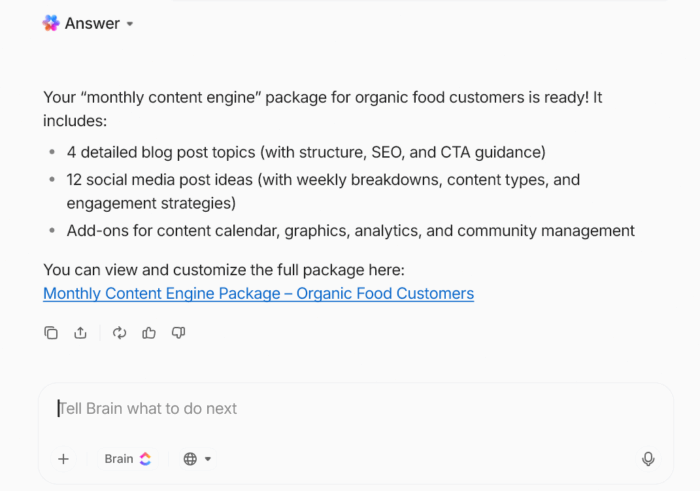Image resolution: width=700 pixels, height=491 pixels.
Task: Click the share/export icon below the answer
Action: [x=81, y=333]
